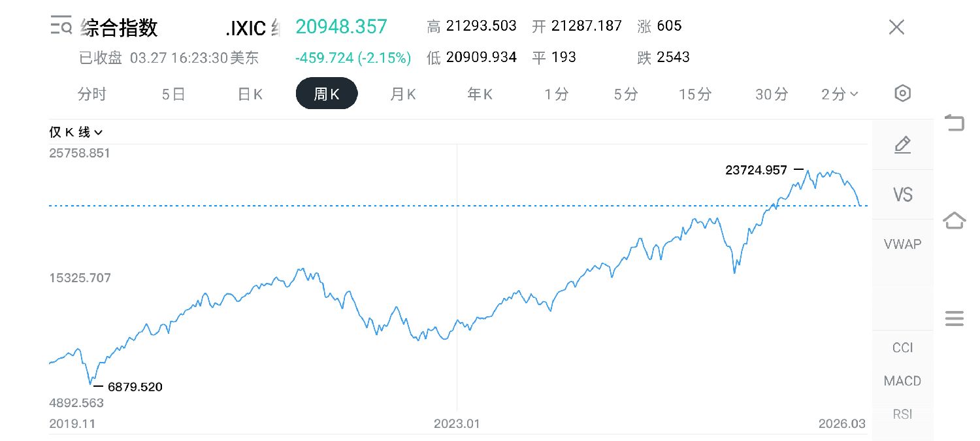980x441 pixels.
Task: Toggle the CCI indicator
Action: pyautogui.click(x=902, y=348)
